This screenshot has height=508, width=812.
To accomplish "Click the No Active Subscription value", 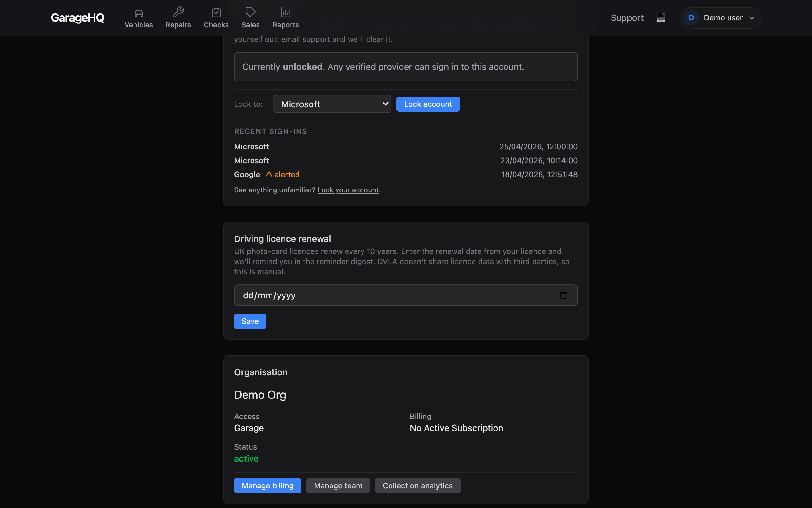I will 456,428.
